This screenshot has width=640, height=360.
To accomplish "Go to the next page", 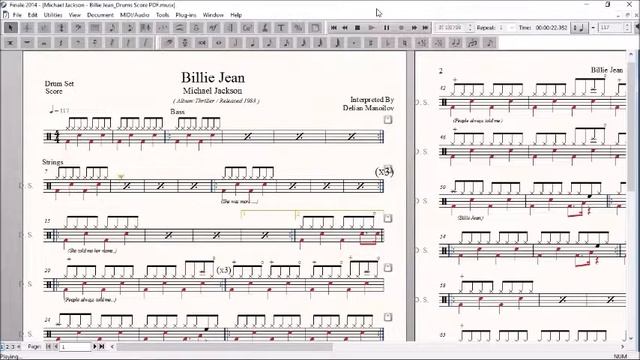I will [x=95, y=347].
